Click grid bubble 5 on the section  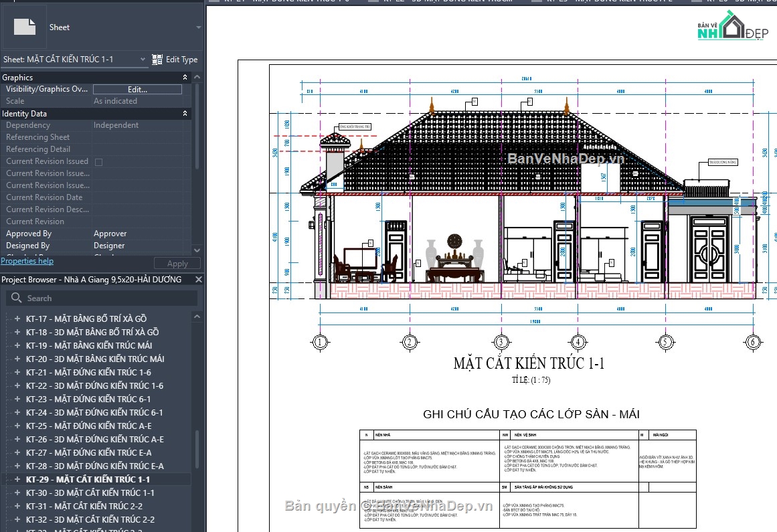click(x=665, y=342)
